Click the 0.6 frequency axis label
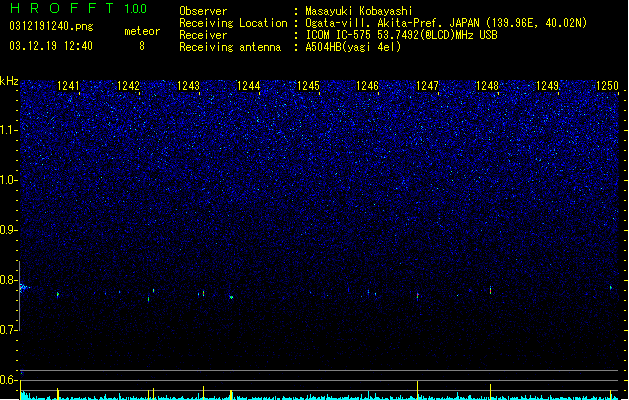The height and width of the screenshot is (400, 629). (x=9, y=380)
